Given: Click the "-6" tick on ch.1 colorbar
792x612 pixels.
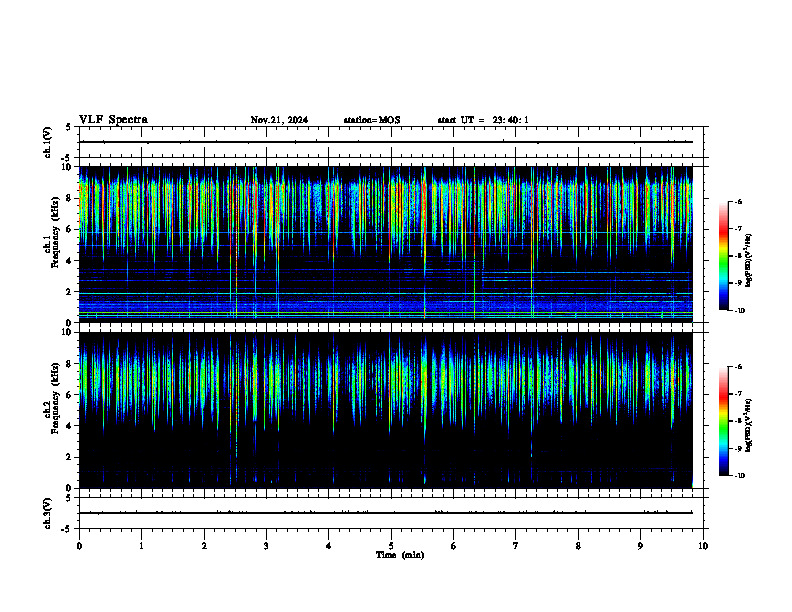Looking at the screenshot, I should pos(738,201).
